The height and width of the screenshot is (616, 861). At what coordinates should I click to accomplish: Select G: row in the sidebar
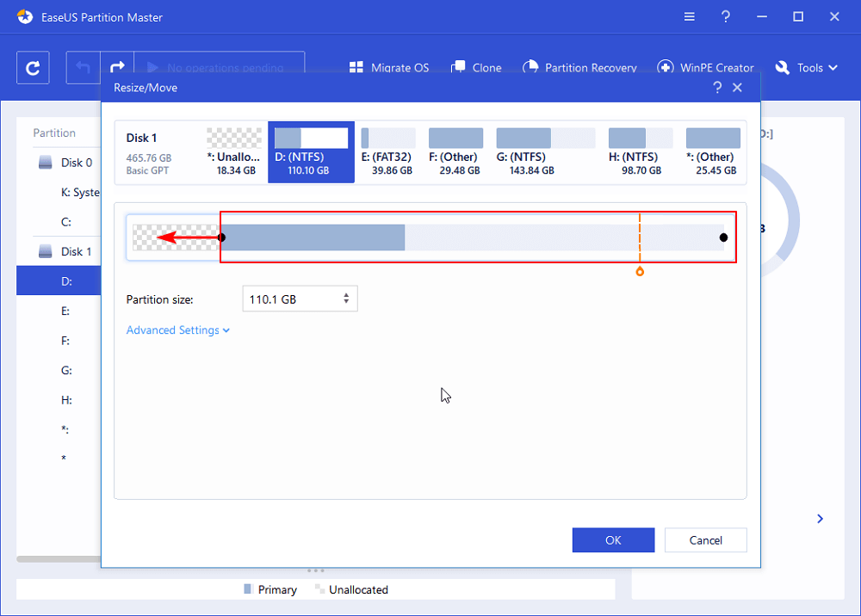coord(59,370)
